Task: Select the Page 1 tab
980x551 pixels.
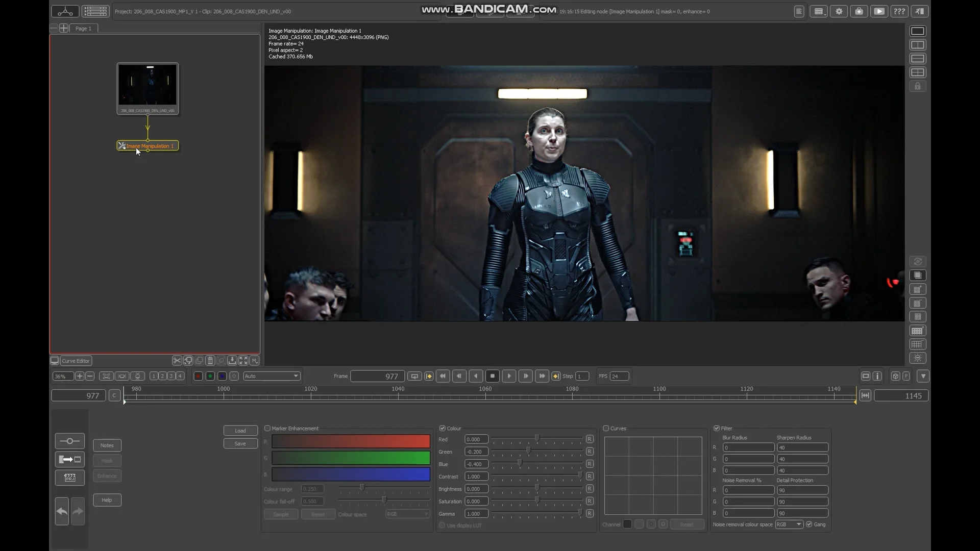Action: click(84, 29)
